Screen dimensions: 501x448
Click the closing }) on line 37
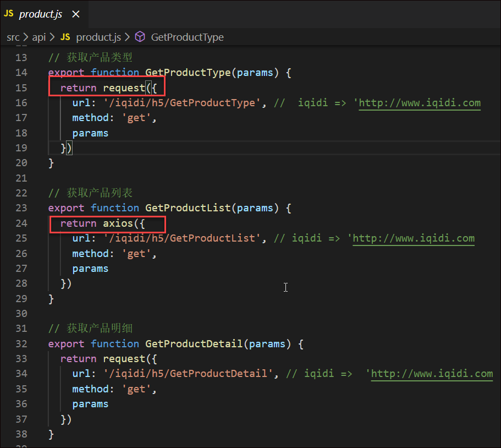coord(66,419)
